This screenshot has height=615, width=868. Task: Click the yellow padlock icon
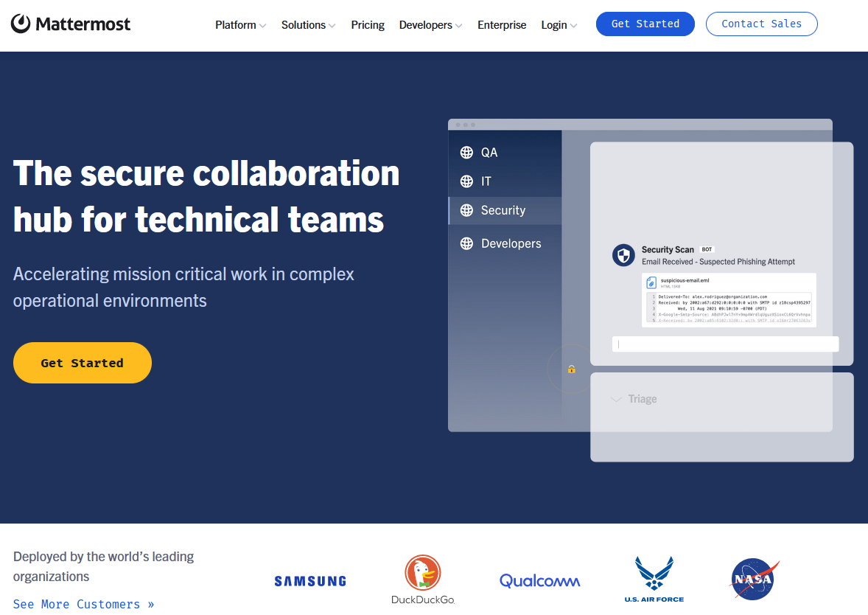coord(571,369)
